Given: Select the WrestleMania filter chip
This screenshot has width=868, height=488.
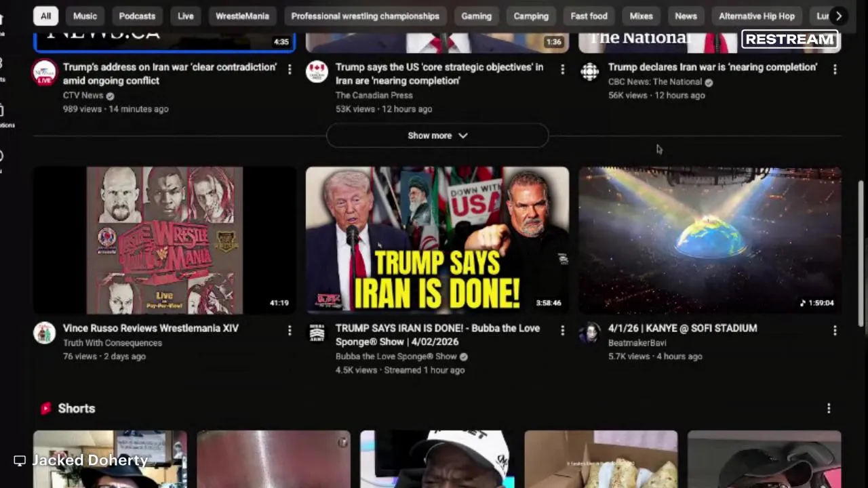Looking at the screenshot, I should coord(242,16).
